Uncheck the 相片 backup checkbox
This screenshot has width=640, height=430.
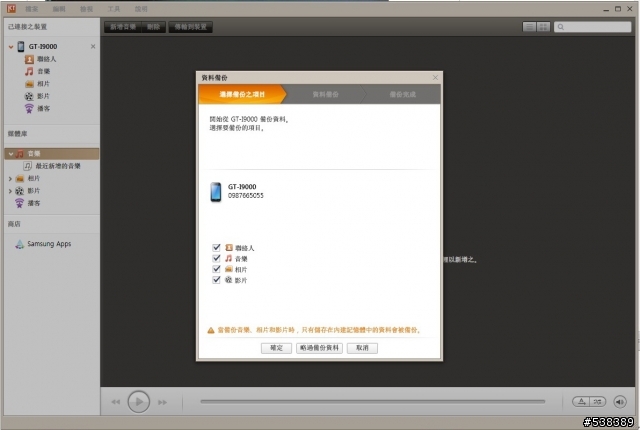216,269
